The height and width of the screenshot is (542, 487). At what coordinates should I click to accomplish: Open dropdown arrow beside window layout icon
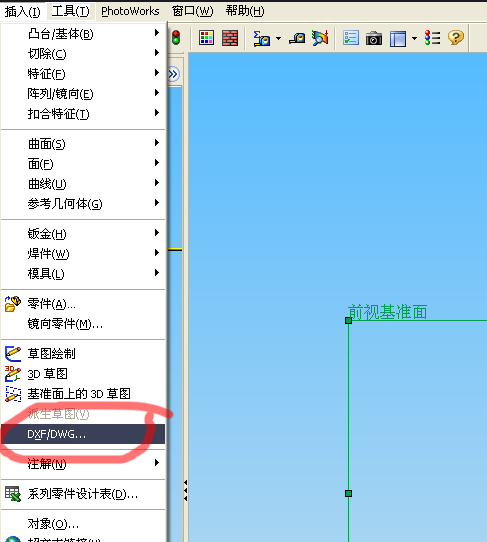point(414,38)
